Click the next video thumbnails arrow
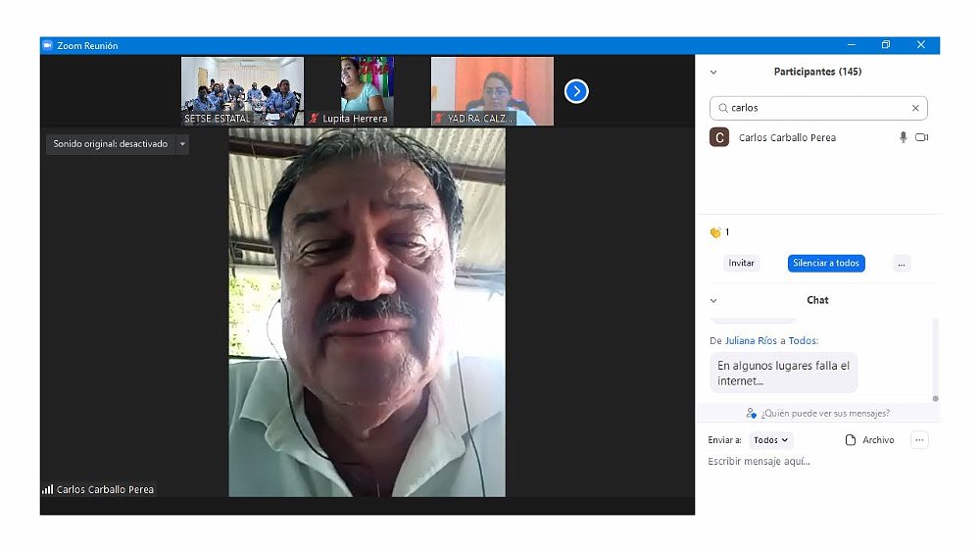 [576, 91]
